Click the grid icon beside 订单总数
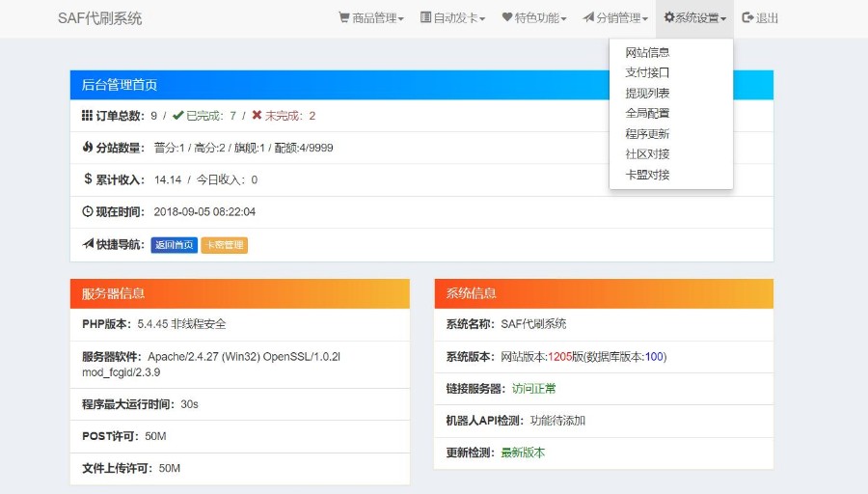Image resolution: width=868 pixels, height=494 pixels. (x=88, y=116)
